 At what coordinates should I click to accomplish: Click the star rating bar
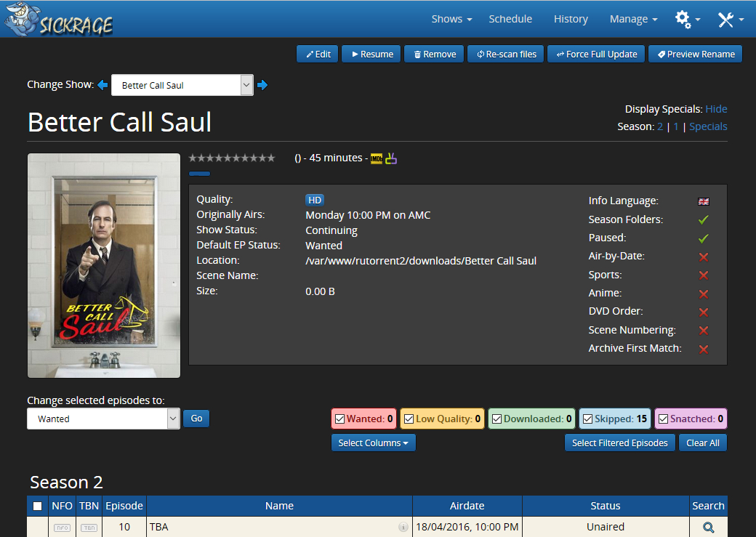[232, 158]
